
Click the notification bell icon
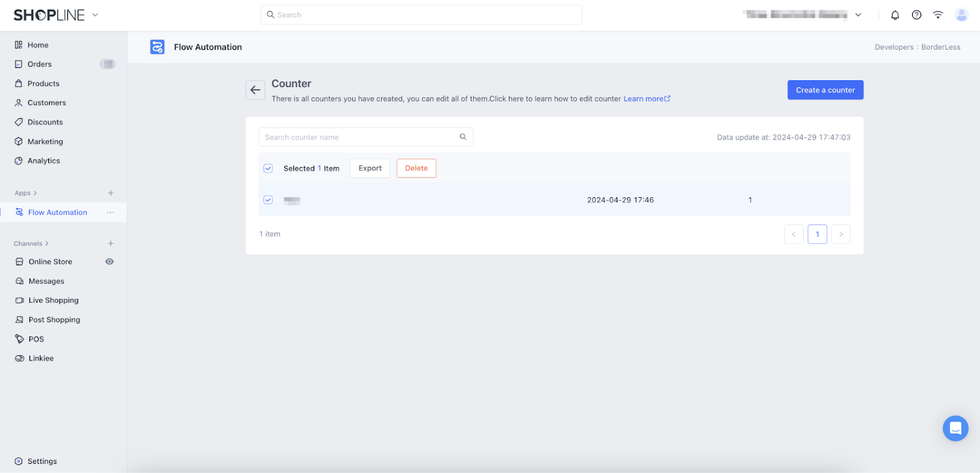[x=895, y=15]
